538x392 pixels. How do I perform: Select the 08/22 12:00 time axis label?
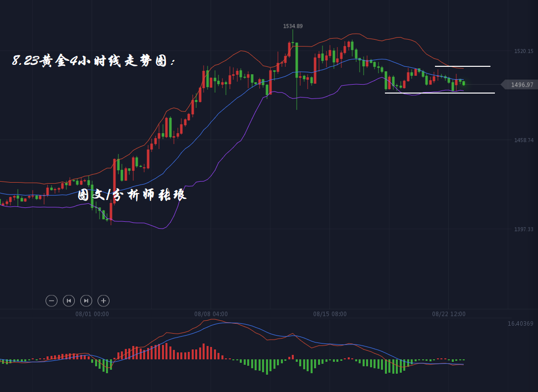tap(449, 314)
